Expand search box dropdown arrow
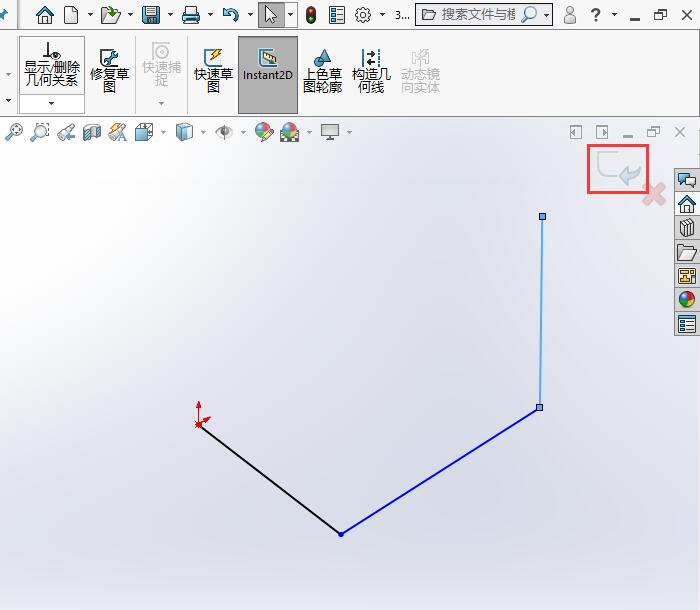The width and height of the screenshot is (700, 610). [546, 15]
